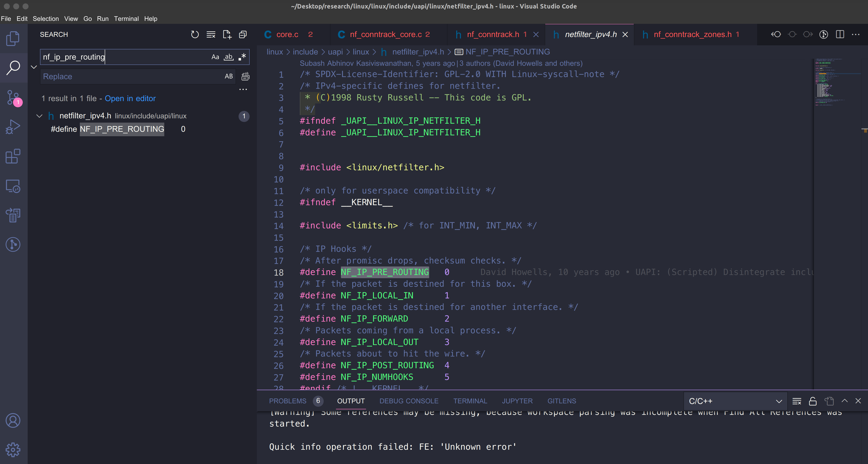Open Run and Debug view
The image size is (868, 464).
point(13,127)
